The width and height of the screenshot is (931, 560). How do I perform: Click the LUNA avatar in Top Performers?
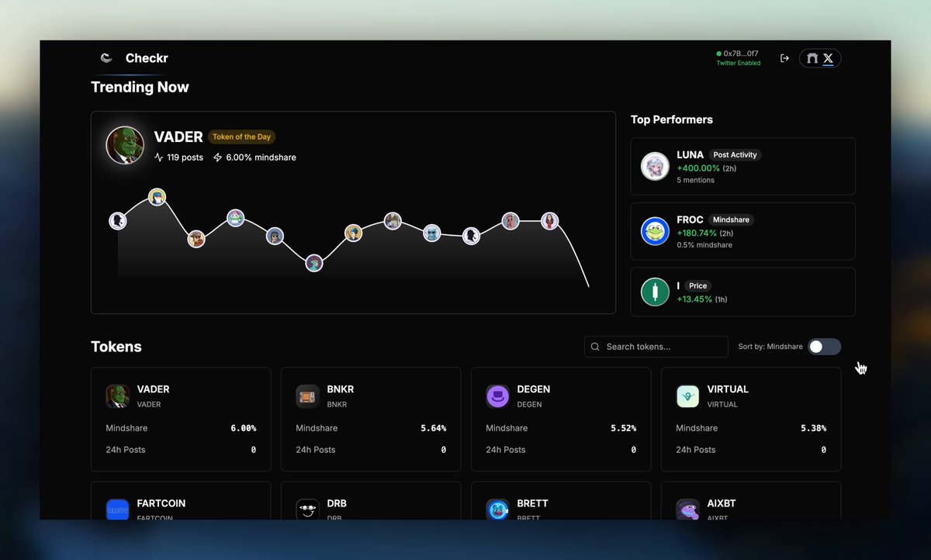click(x=656, y=166)
